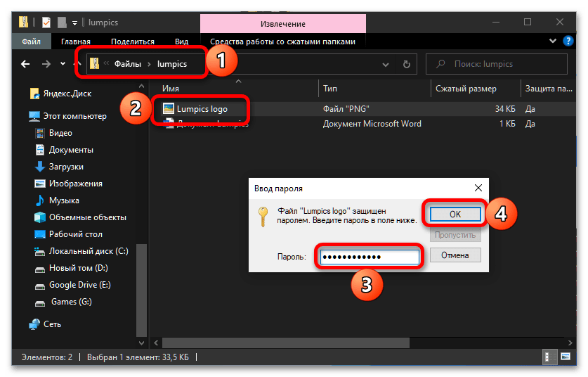Image resolution: width=588 pixels, height=377 pixels.
Task: Open the Файл menu tab
Action: pos(31,41)
